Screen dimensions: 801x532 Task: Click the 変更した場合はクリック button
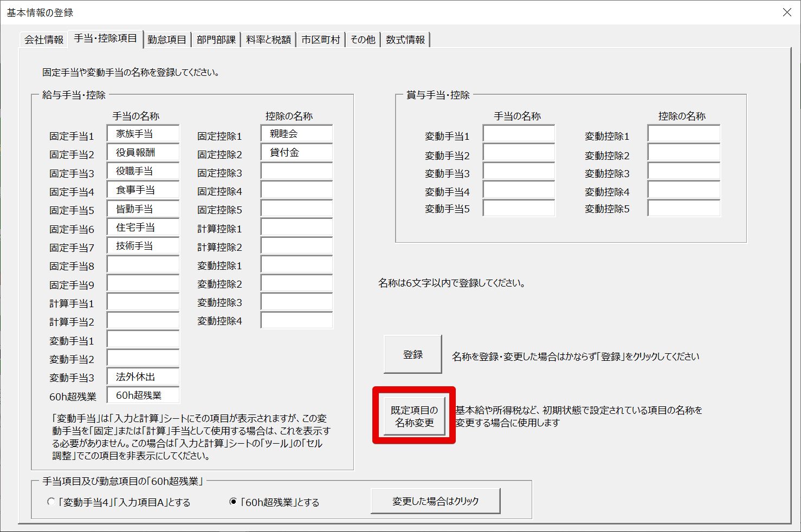point(435,501)
